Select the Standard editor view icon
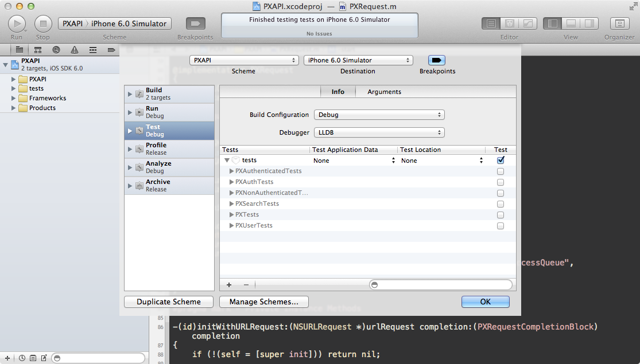 pos(491,24)
